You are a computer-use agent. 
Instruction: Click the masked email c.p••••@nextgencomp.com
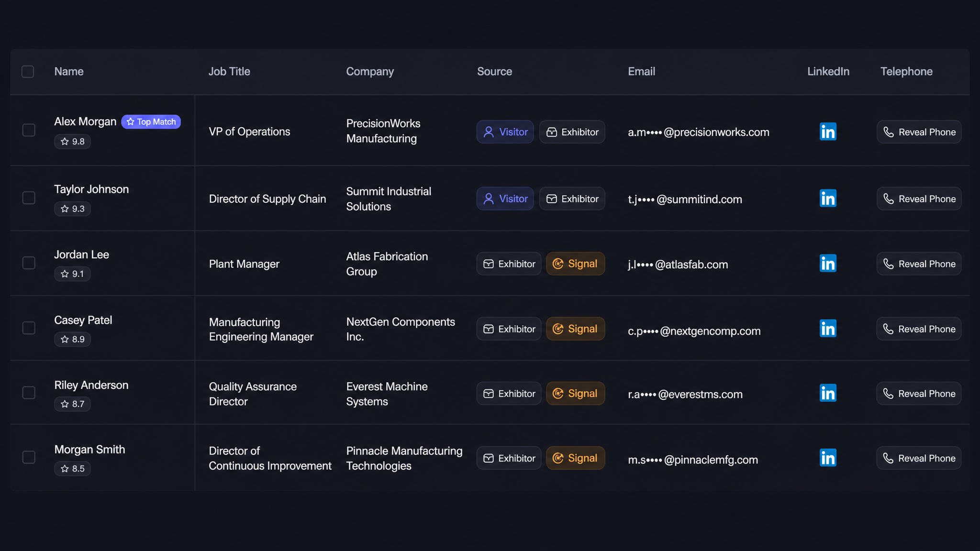pyautogui.click(x=694, y=331)
